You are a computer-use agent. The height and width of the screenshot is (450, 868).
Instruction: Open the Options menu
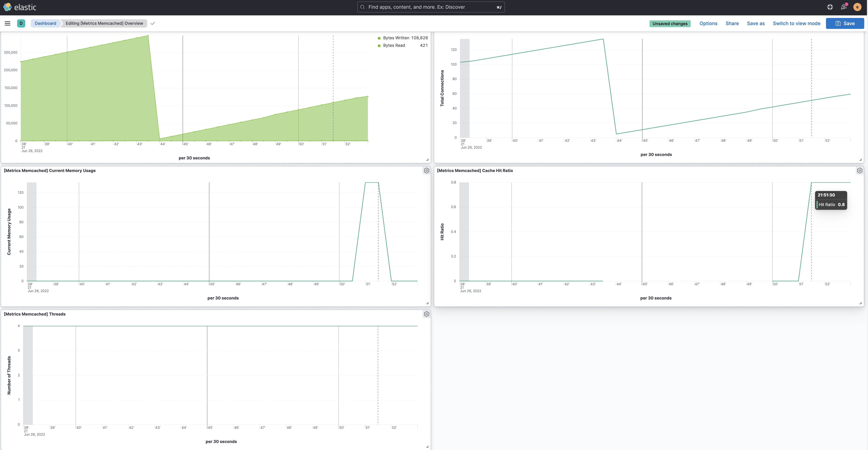pos(708,23)
